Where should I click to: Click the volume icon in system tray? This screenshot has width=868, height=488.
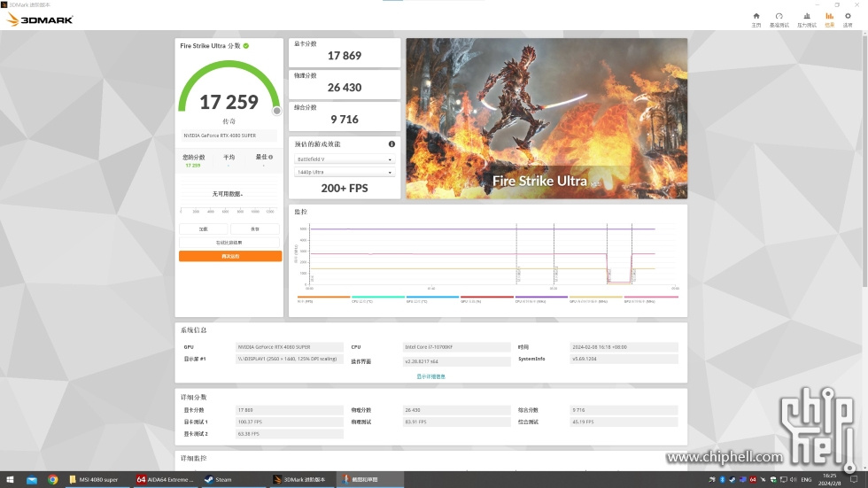(794, 480)
